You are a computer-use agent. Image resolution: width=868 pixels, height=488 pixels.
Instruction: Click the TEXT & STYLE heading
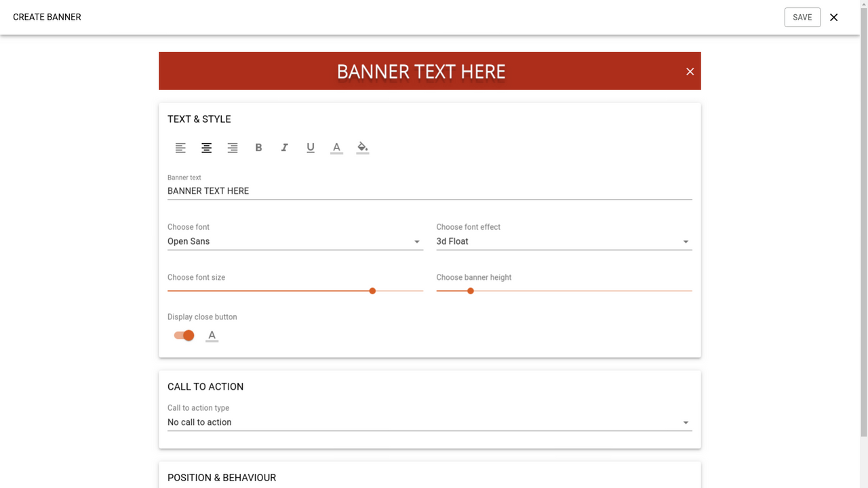tap(199, 119)
